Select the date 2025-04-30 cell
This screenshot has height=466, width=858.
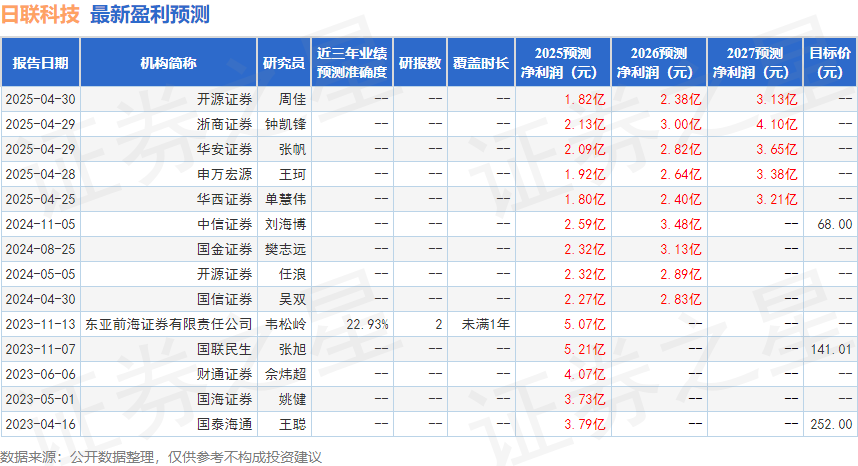(40, 100)
